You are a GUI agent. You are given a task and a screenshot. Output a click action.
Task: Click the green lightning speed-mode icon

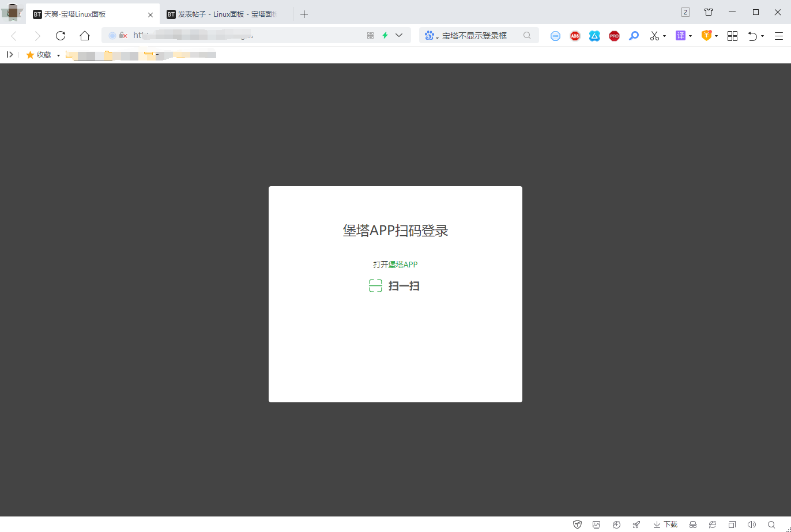point(385,36)
